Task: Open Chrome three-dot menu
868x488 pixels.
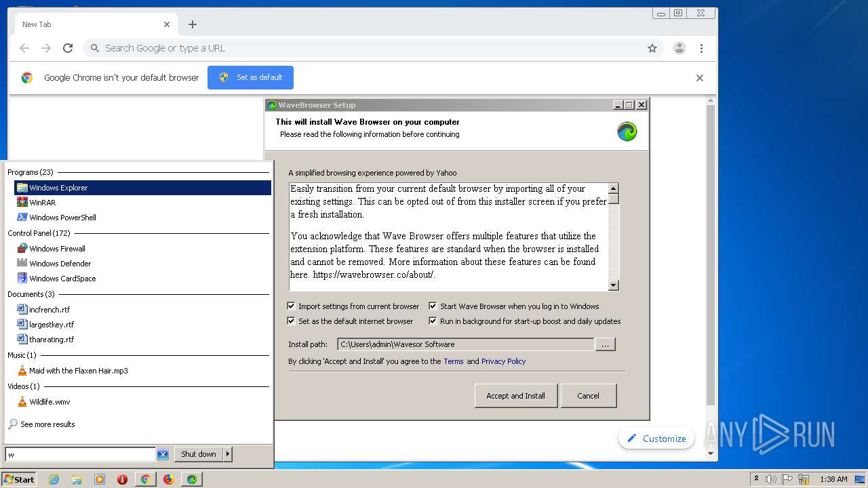Action: click(701, 48)
